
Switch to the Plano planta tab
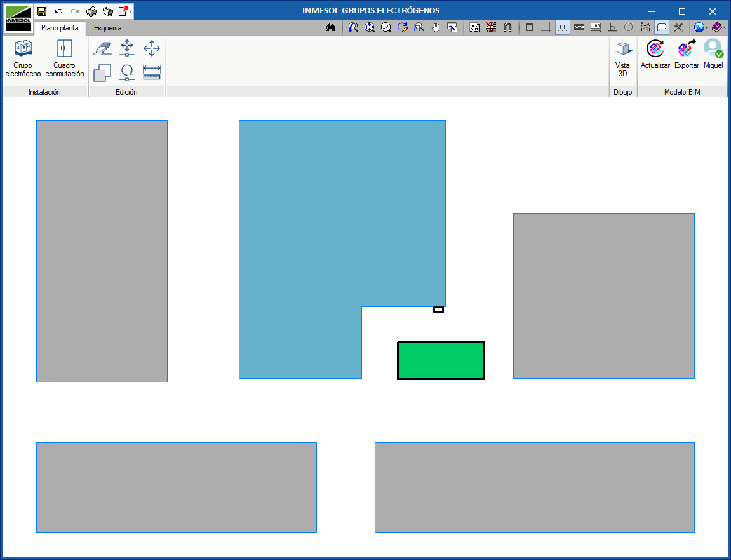coord(60,28)
